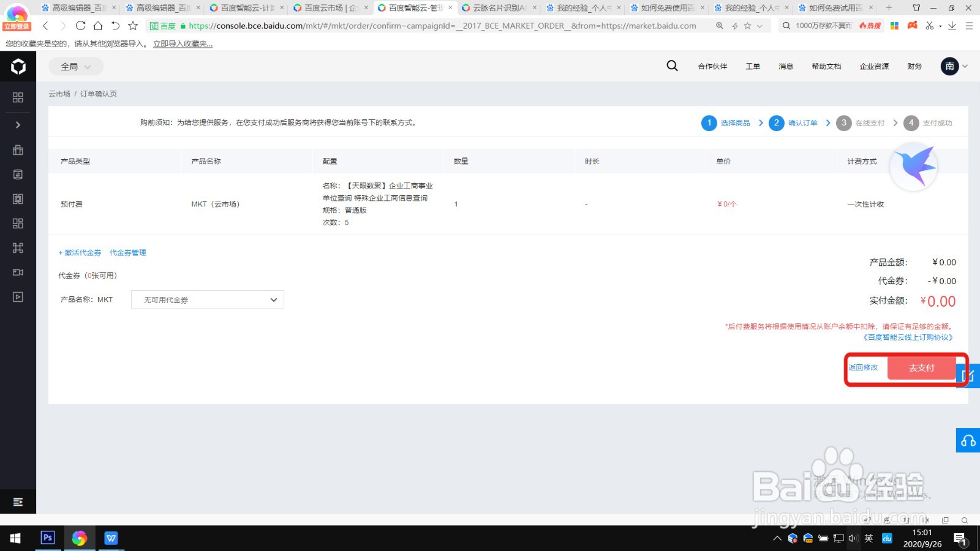Click the feedback icon beside 去支付 button
The width and height of the screenshot is (980, 551).
(967, 375)
